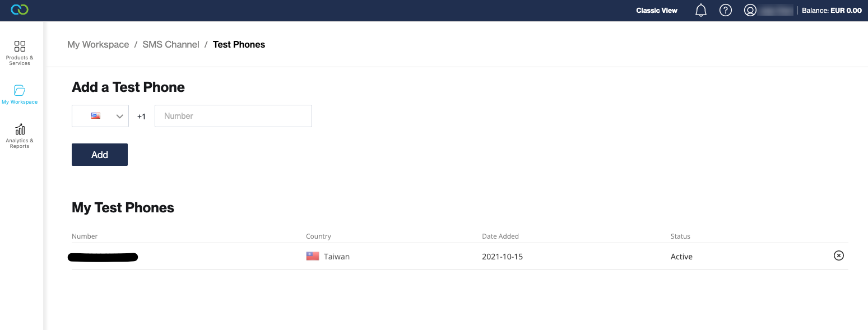
Task: Click the account Balance EUR 0.00
Action: point(832,10)
